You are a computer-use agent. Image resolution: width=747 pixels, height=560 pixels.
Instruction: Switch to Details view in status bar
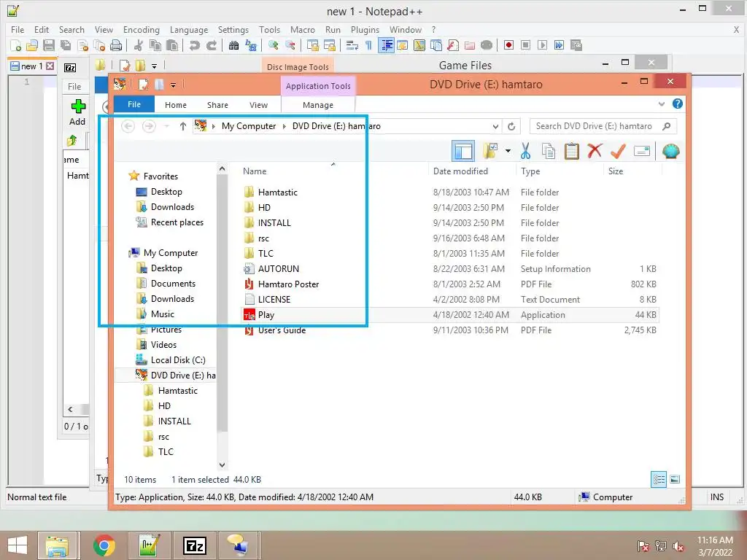point(659,480)
